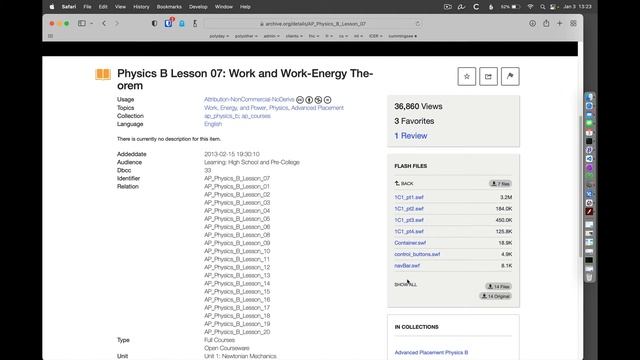Open the 1C1_pt4.swf file link
The image size is (640, 360).
click(x=409, y=231)
